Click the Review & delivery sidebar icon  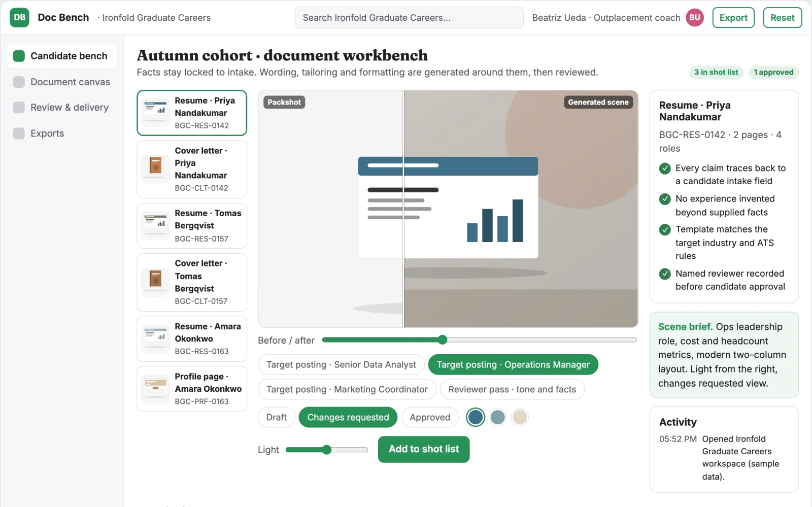[x=19, y=107]
